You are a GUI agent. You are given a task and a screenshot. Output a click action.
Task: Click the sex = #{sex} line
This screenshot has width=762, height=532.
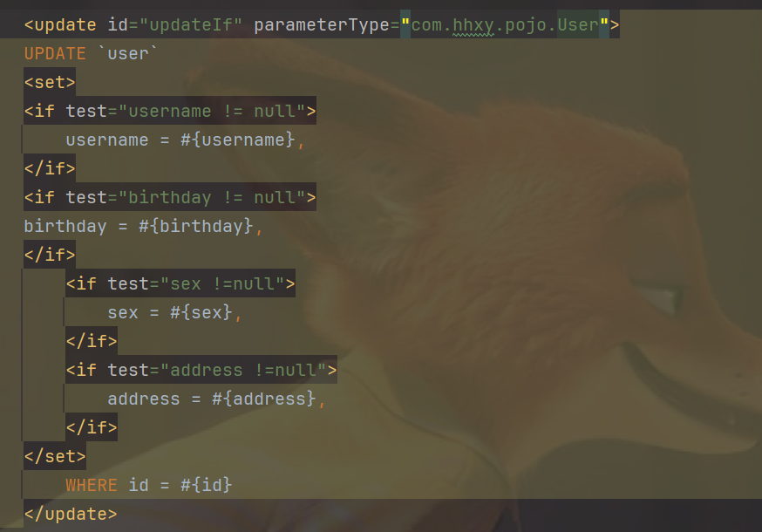[x=174, y=312]
